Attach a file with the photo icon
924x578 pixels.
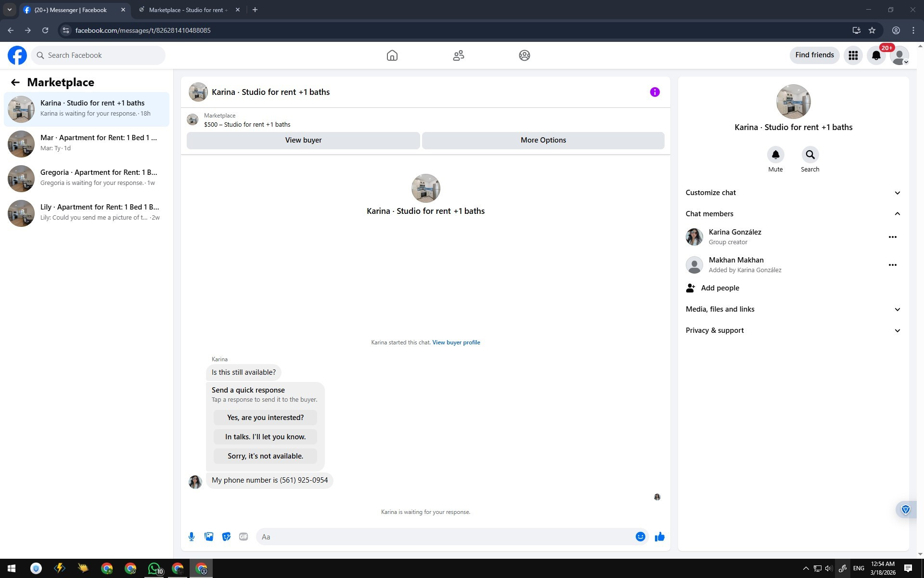[209, 537]
